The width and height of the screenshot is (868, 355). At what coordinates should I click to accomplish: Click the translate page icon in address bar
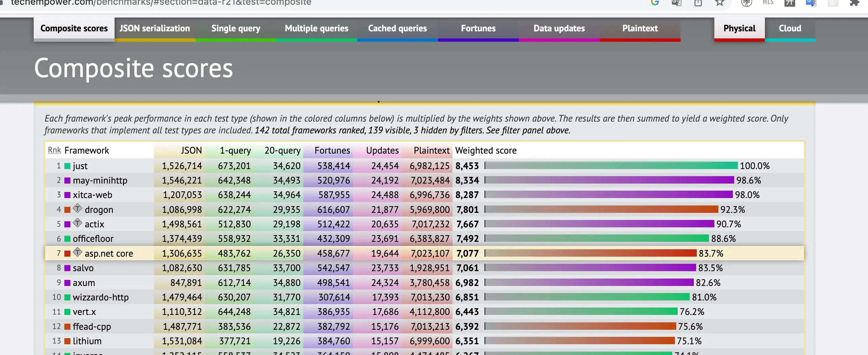[676, 3]
